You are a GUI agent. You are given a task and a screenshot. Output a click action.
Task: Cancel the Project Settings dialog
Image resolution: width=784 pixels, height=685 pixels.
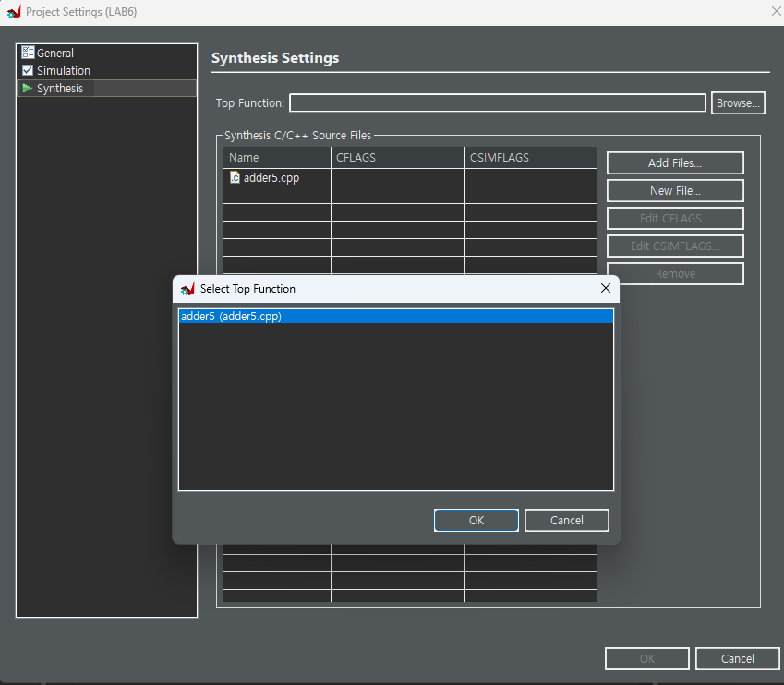(x=738, y=658)
